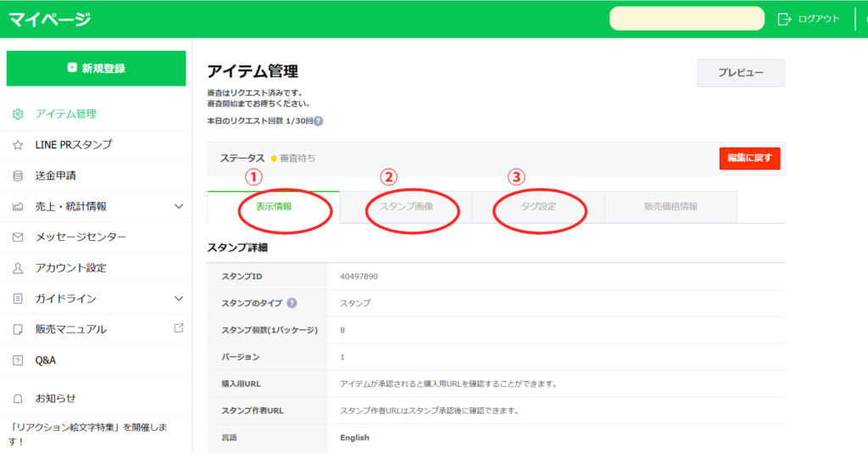Click the アイテム管理 page heading

click(253, 71)
